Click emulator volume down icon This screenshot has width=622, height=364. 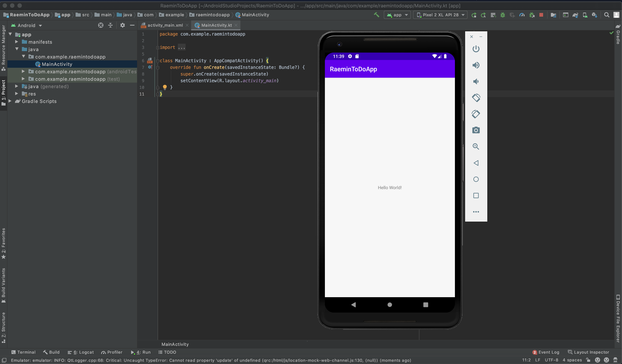pyautogui.click(x=476, y=81)
